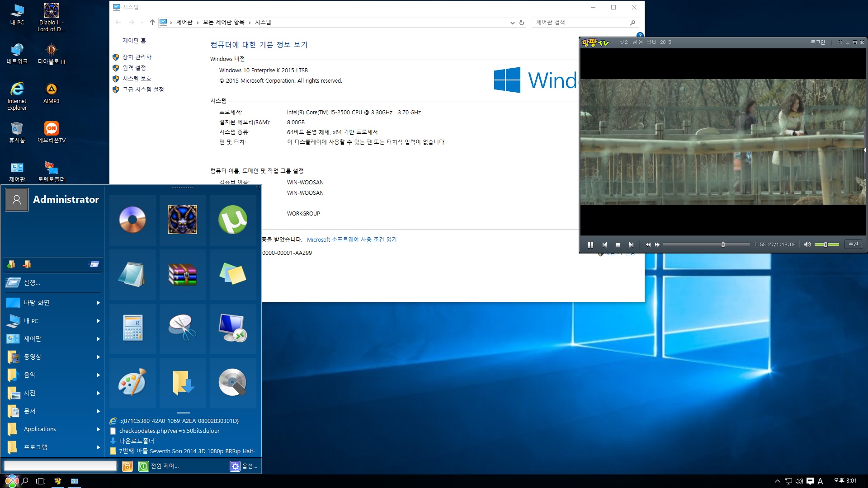
Task: Click the lock icon in the start menu footer
Action: click(127, 466)
